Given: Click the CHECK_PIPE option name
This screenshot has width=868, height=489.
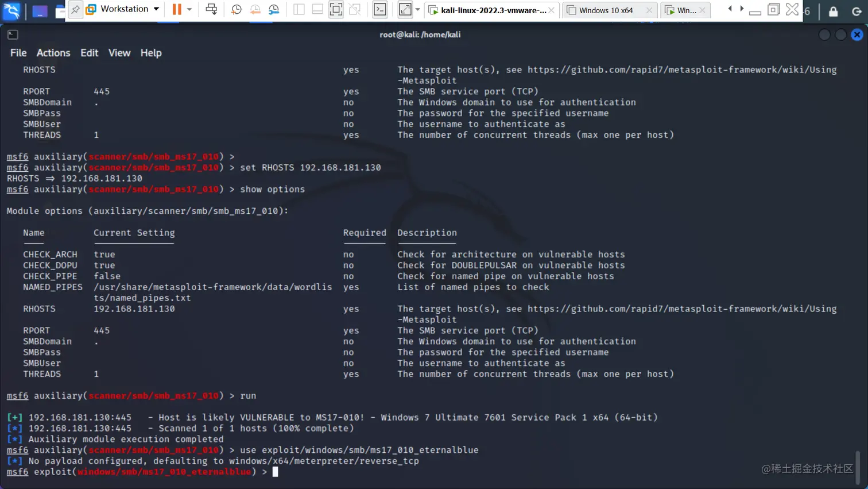Looking at the screenshot, I should (50, 276).
